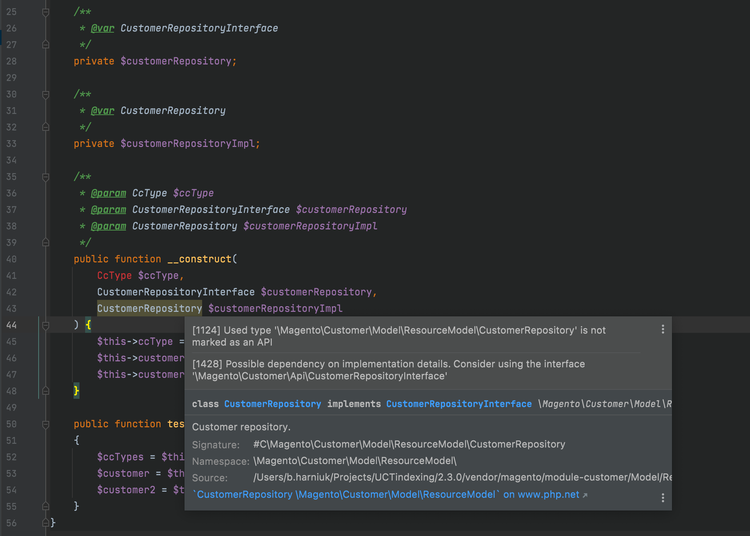Fold the test function at line 50

46,424
